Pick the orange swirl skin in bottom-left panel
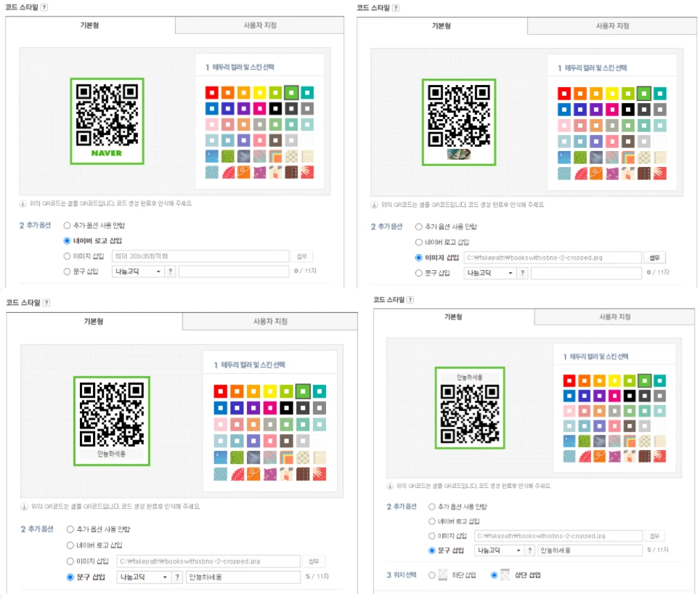Image resolution: width=700 pixels, height=599 pixels. [253, 474]
